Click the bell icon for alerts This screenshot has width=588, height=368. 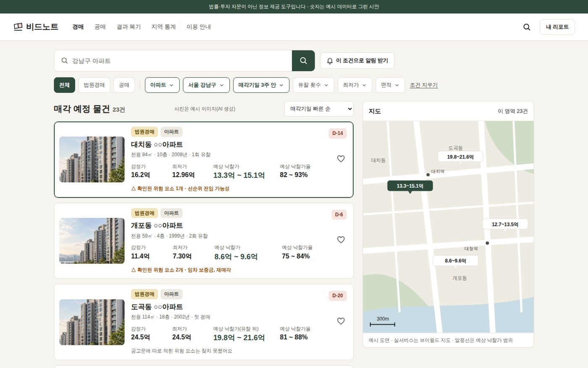[330, 61]
